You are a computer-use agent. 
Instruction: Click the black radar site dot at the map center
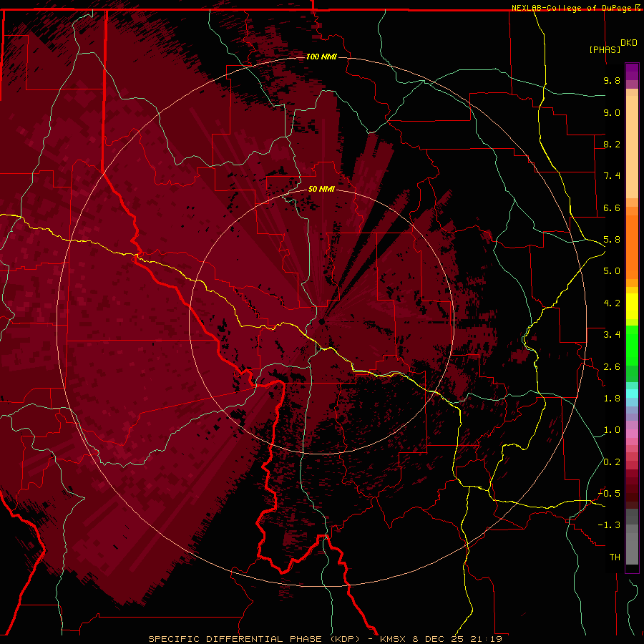click(x=322, y=321)
